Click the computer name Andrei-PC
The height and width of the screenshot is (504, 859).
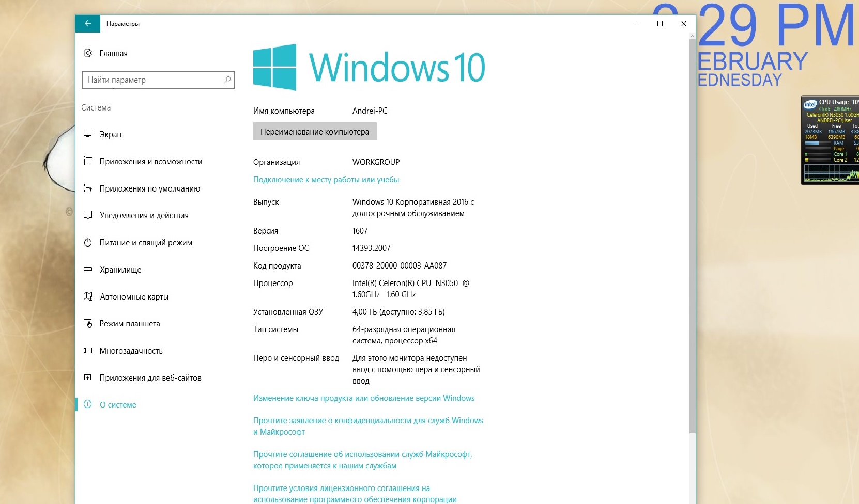coord(370,111)
